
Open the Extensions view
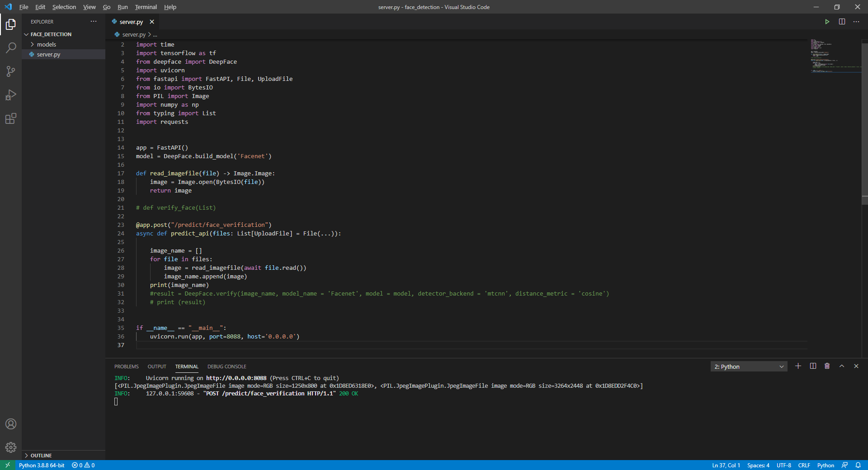click(x=11, y=119)
